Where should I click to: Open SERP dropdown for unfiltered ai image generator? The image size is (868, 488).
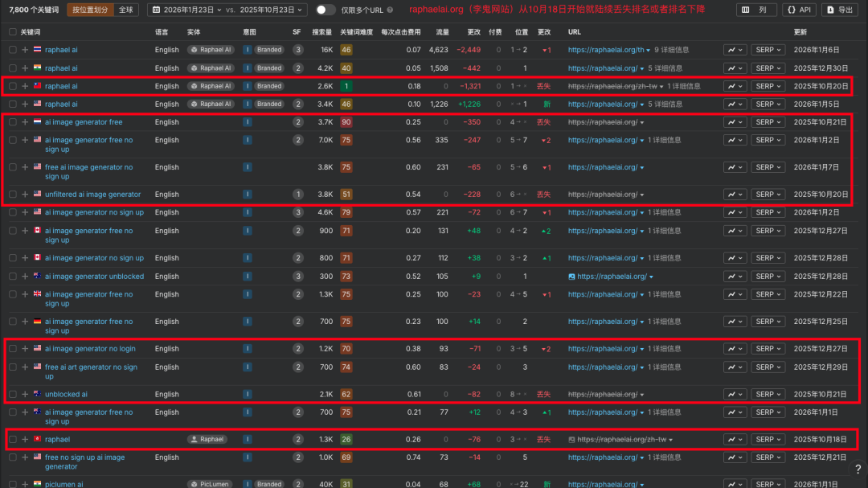pyautogui.click(x=768, y=195)
